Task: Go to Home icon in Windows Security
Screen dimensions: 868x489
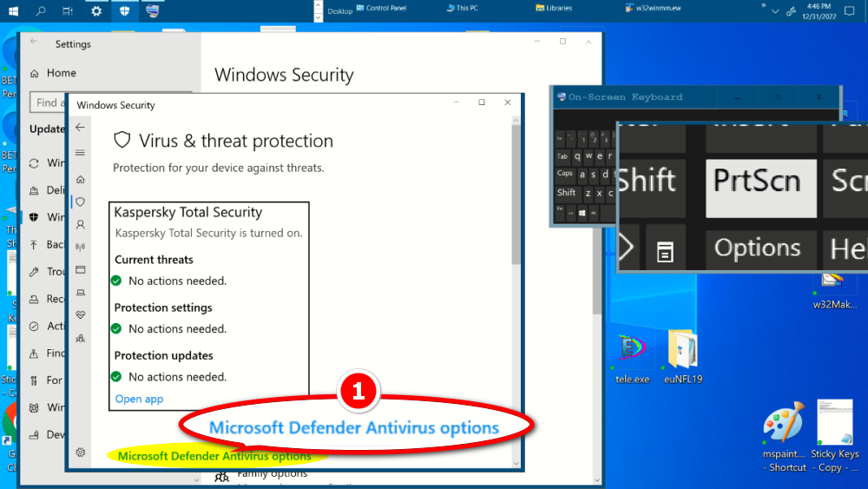Action: 80,179
